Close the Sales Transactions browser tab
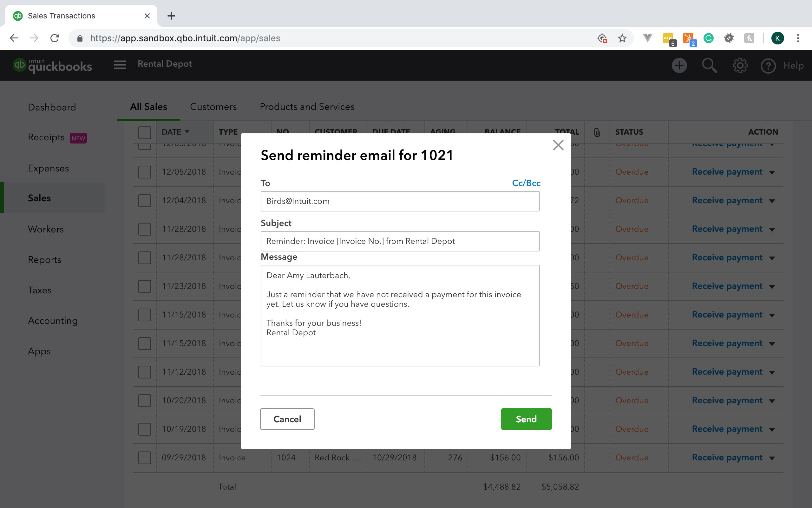812x508 pixels. click(x=147, y=16)
